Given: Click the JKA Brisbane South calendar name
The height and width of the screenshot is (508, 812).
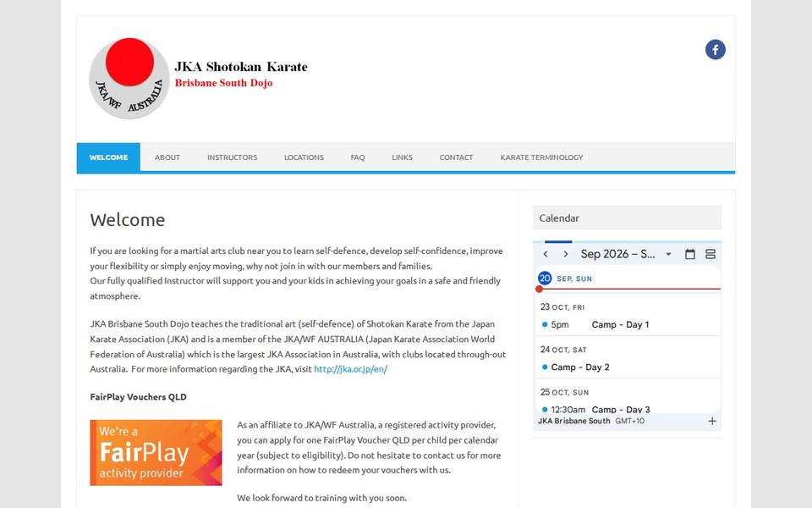Looking at the screenshot, I should (x=573, y=421).
